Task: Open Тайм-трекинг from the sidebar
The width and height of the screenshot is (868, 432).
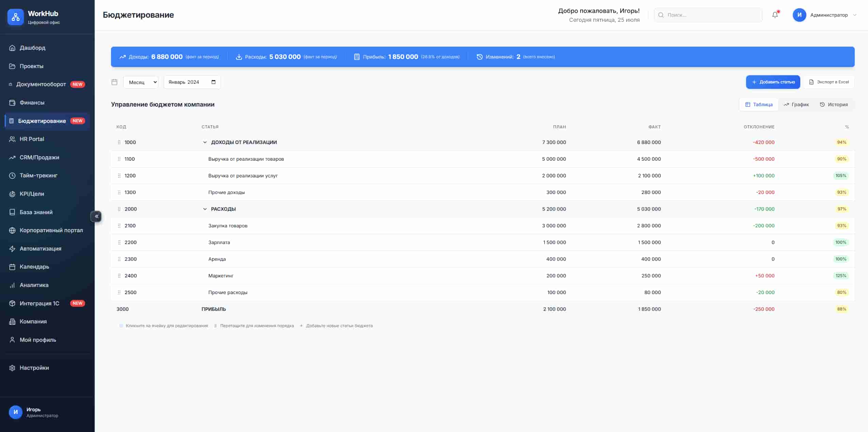Action: point(38,176)
